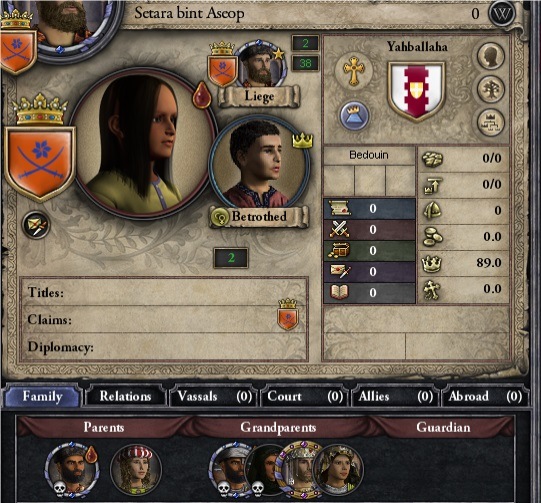Screen dimensions: 541x503
Task: Open the Wikipedia W icon
Action: pyautogui.click(x=502, y=14)
